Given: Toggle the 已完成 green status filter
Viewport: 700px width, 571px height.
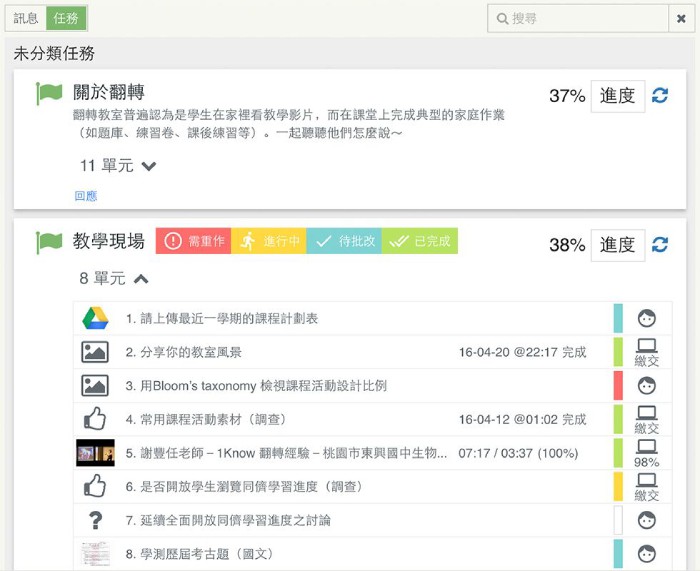Looking at the screenshot, I should (420, 241).
